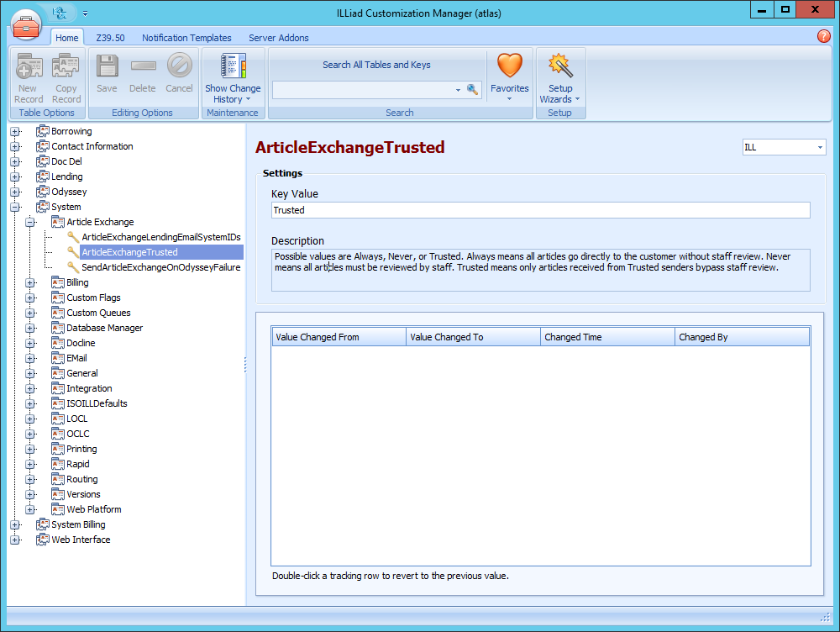The width and height of the screenshot is (840, 632).
Task: Click the Key Value input field
Action: tap(540, 210)
